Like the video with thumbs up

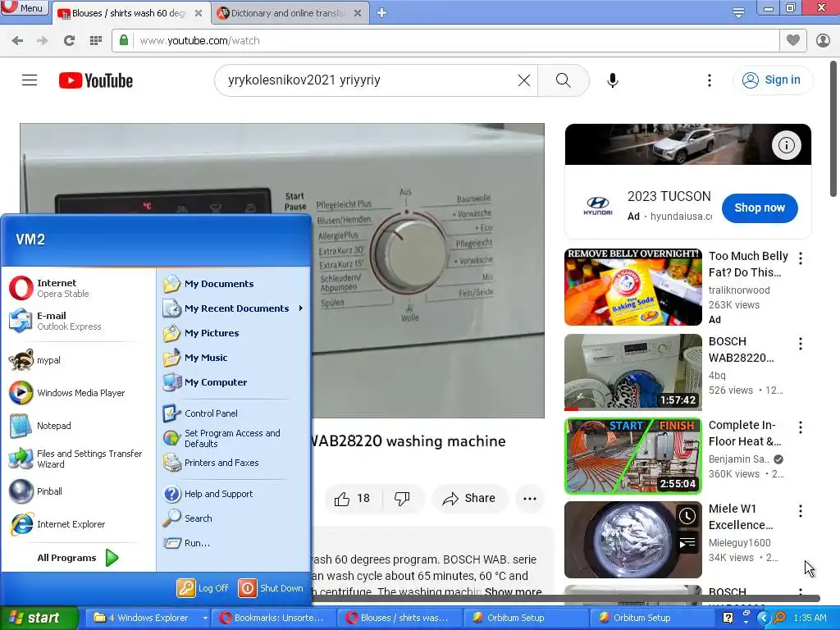tap(353, 498)
